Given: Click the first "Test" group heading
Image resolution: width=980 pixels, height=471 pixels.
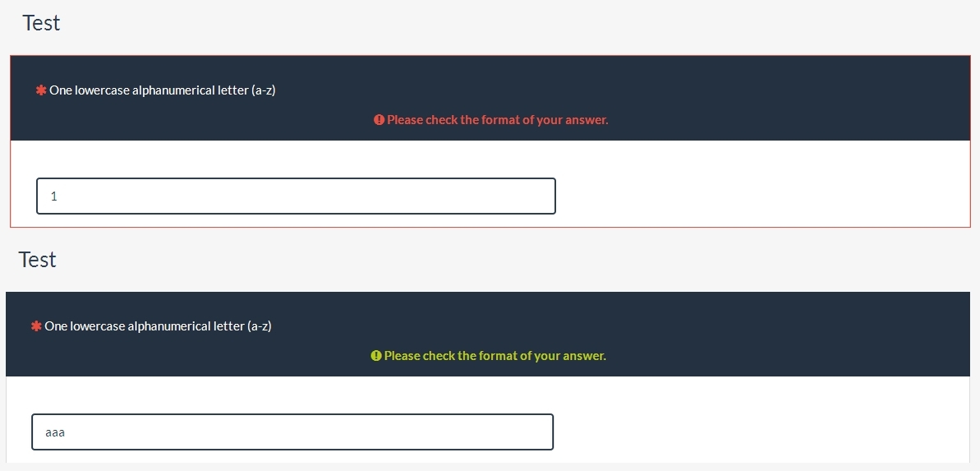Looking at the screenshot, I should [x=41, y=23].
